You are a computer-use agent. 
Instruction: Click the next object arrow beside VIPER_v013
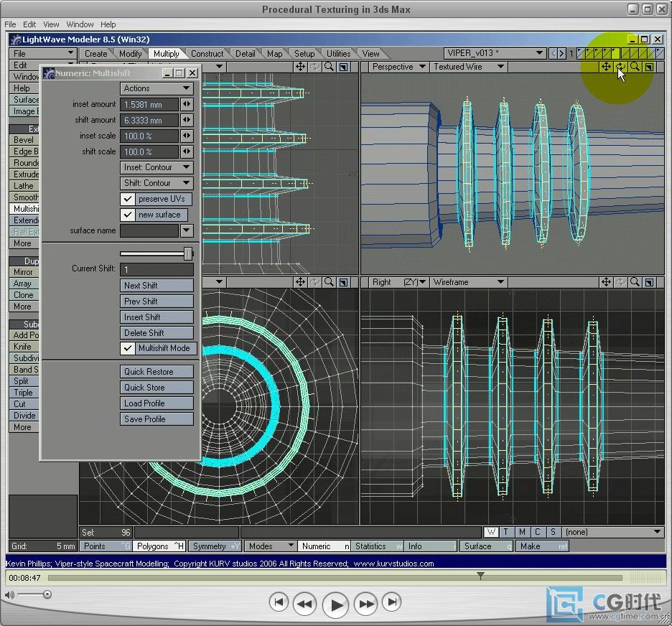click(562, 54)
